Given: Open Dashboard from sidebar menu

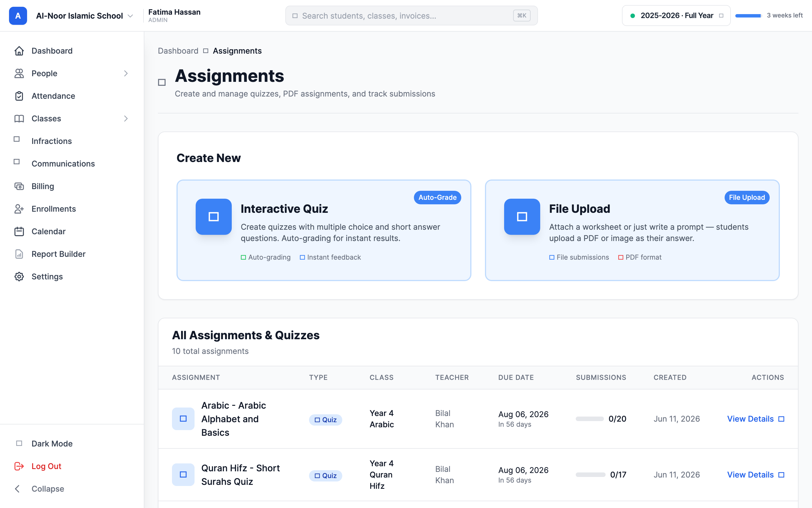Looking at the screenshot, I should [72, 51].
